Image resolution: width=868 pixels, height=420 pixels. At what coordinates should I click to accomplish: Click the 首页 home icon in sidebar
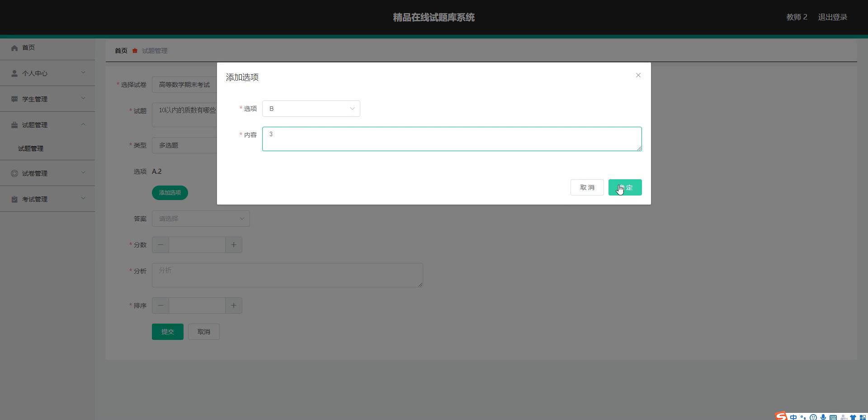(x=14, y=48)
